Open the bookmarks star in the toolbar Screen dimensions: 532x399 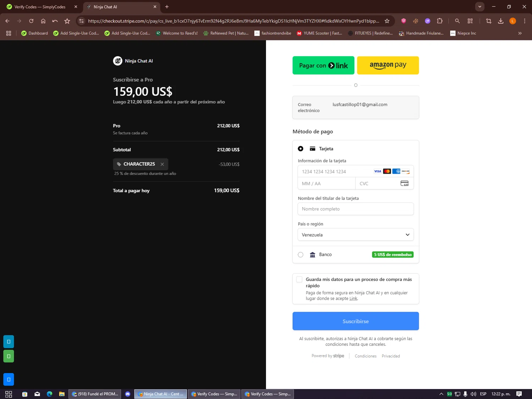(67, 21)
